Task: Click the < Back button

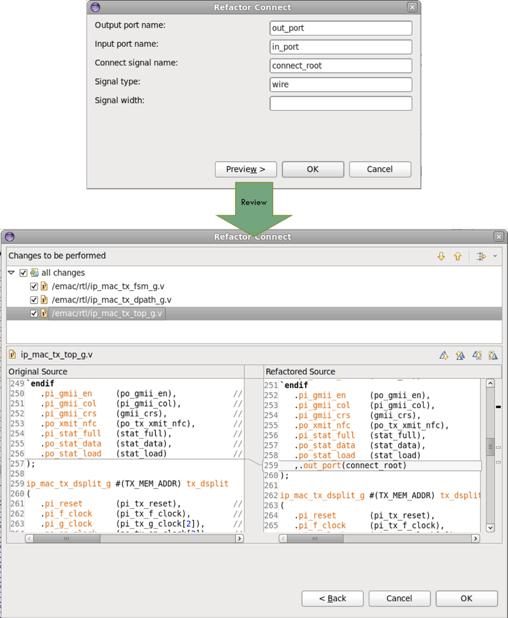Action: coord(332,598)
